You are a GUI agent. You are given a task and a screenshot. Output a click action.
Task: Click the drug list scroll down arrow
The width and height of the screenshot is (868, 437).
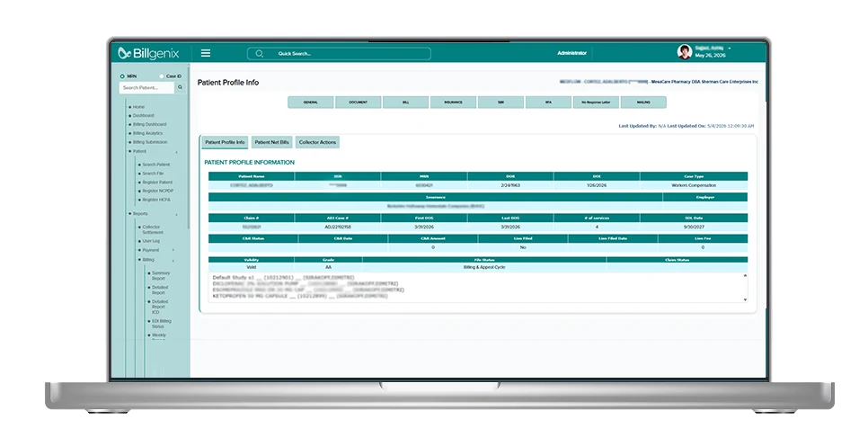click(745, 299)
